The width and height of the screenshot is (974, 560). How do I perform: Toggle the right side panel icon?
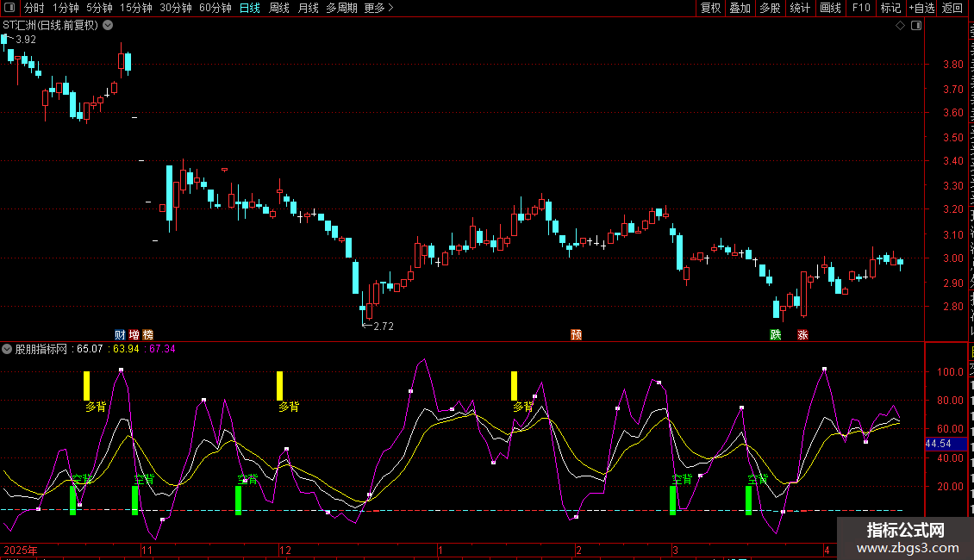click(915, 26)
